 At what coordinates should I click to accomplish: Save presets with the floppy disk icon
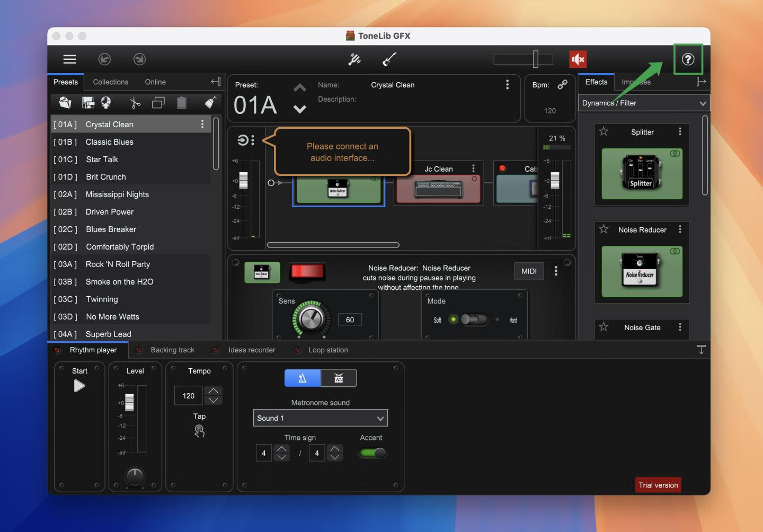click(88, 102)
